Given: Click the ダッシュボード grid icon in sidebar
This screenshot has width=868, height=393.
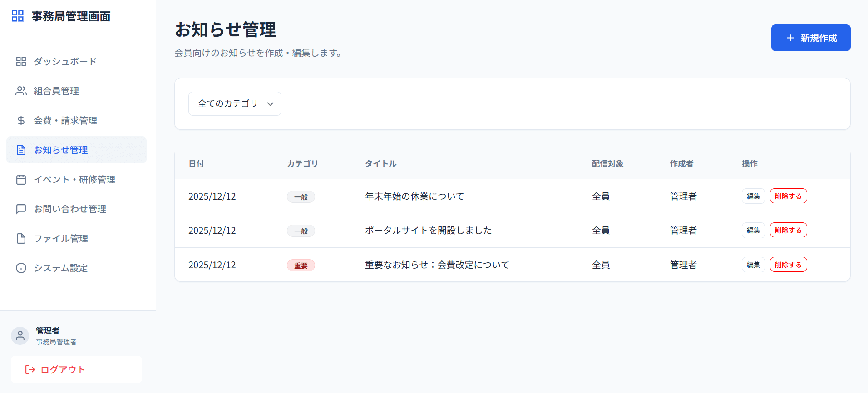Looking at the screenshot, I should [21, 62].
